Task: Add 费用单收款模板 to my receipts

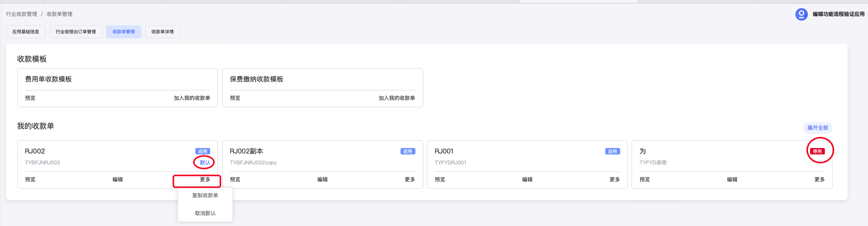Action: [192, 98]
